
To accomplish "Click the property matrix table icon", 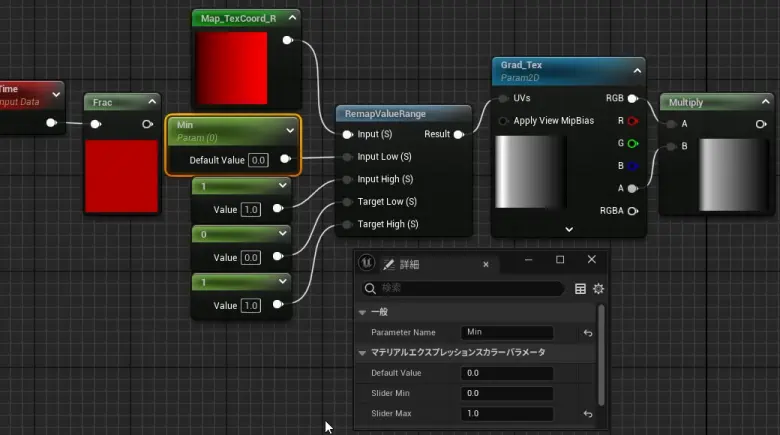I will [580, 289].
